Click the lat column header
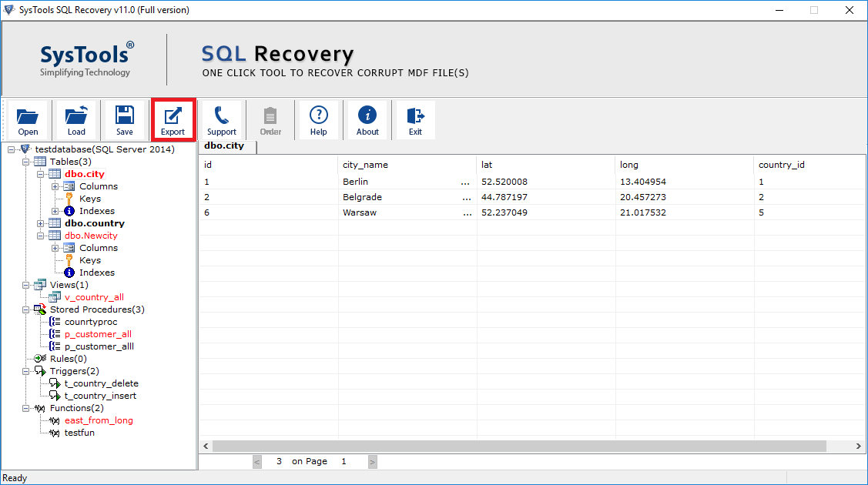 (546, 165)
